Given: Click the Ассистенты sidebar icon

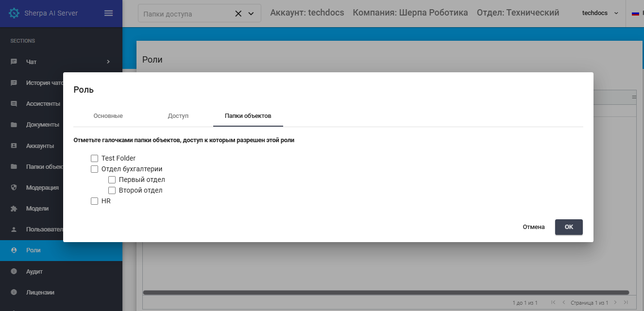Looking at the screenshot, I should pos(14,103).
